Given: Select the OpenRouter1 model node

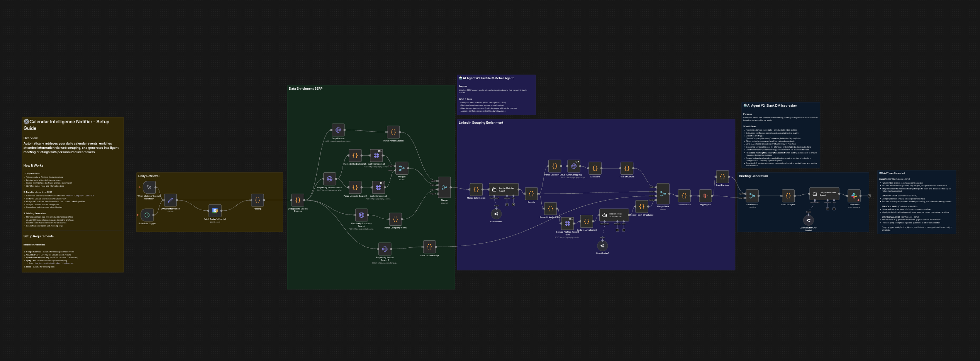Looking at the screenshot, I should 602,246.
